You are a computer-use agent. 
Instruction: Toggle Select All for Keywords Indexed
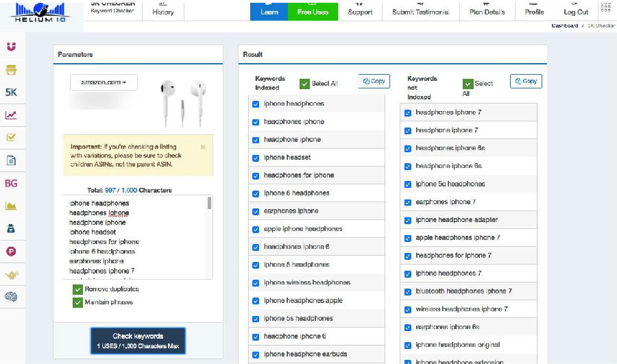pyautogui.click(x=305, y=84)
